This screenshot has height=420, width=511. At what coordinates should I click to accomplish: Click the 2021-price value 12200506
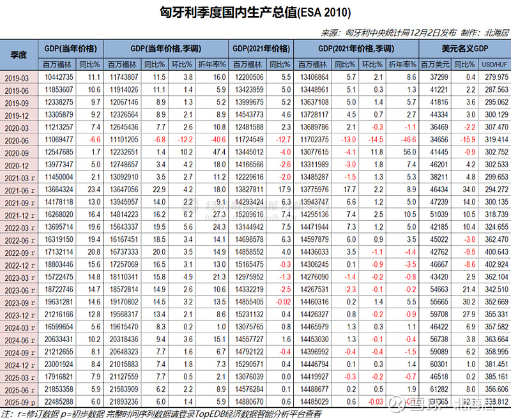(x=249, y=77)
